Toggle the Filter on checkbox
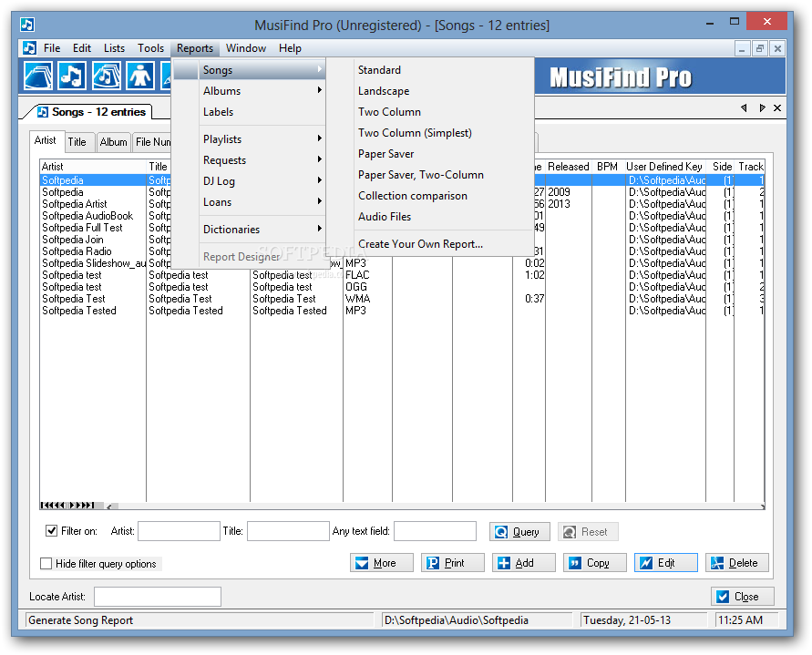The height and width of the screenshot is (655, 812). (51, 531)
